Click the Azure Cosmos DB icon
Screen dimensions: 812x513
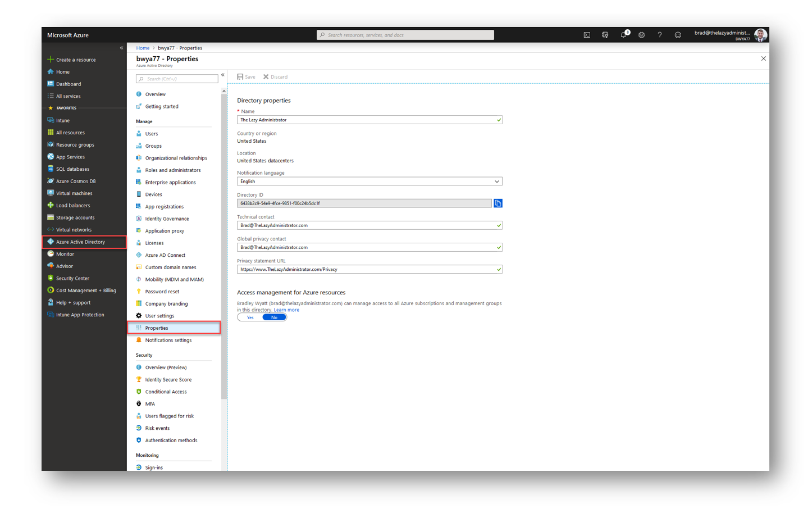tap(51, 181)
